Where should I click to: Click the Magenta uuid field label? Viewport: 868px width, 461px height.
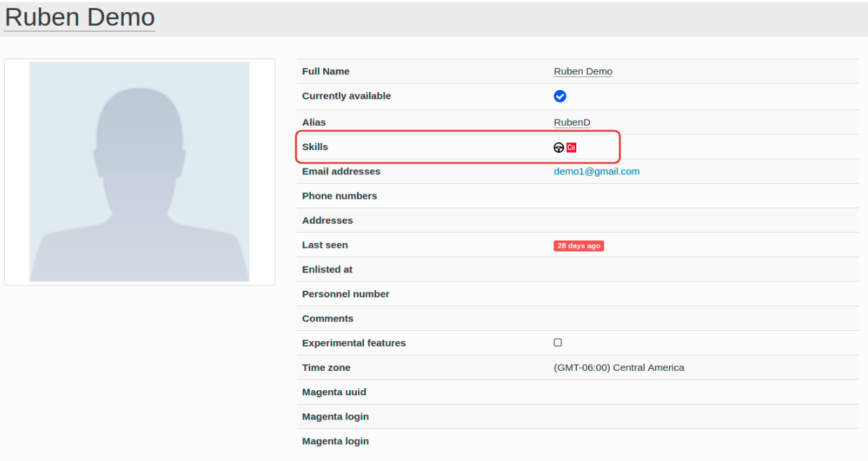pyautogui.click(x=334, y=392)
